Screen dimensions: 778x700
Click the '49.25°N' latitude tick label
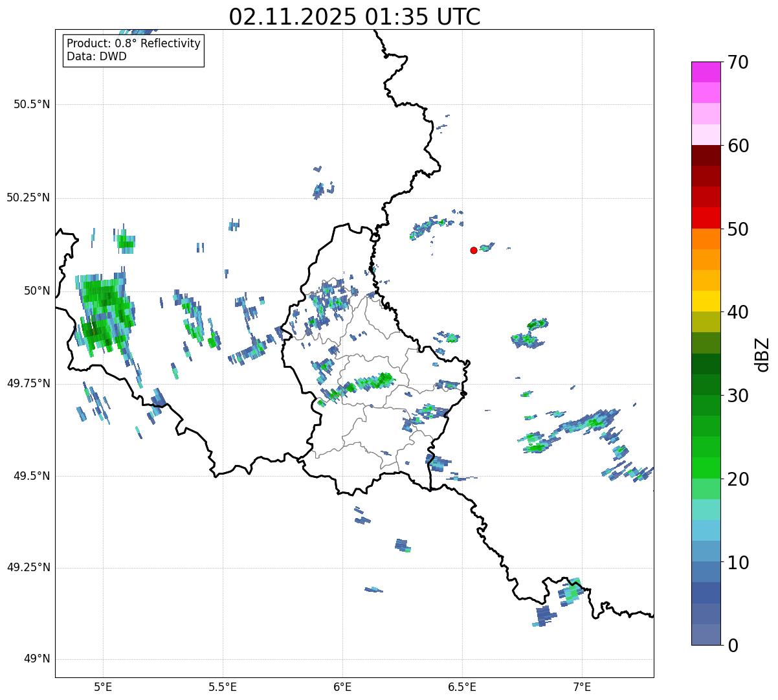pos(28,567)
